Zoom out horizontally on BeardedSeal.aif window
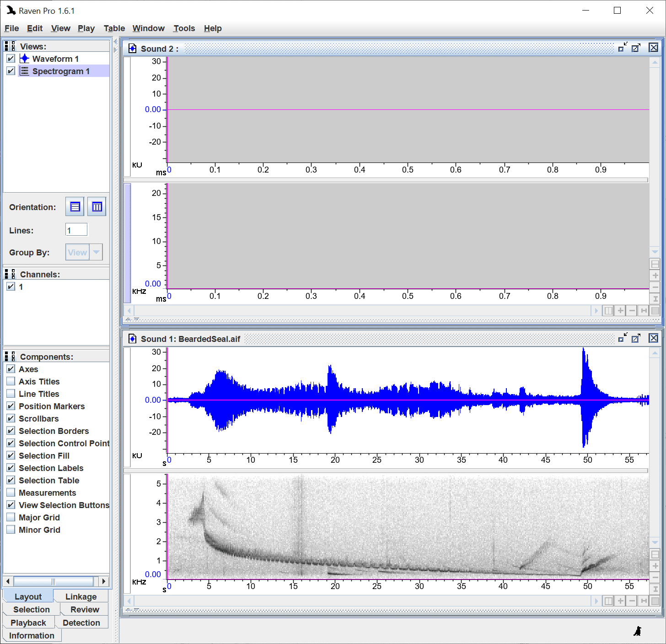666x644 pixels. (x=632, y=601)
